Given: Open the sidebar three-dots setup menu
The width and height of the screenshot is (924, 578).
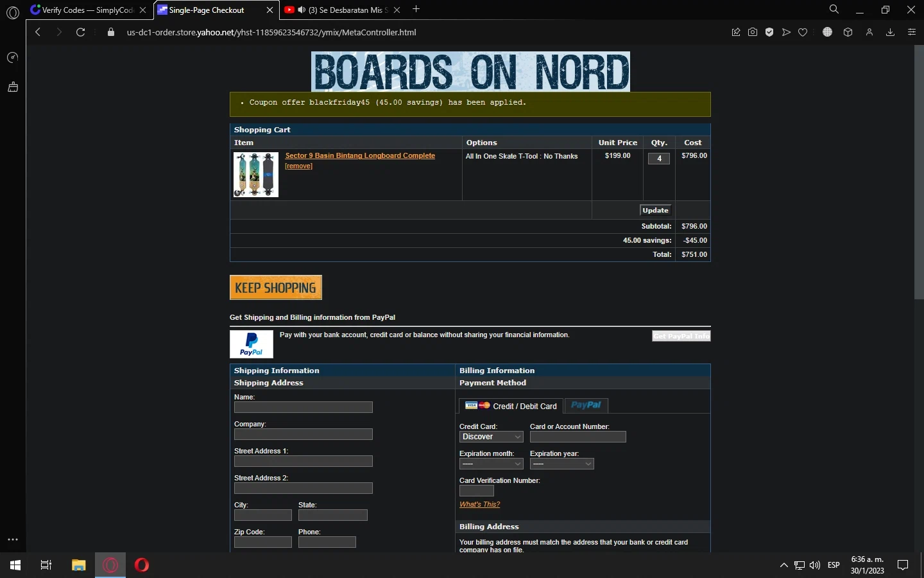Looking at the screenshot, I should coord(13,539).
